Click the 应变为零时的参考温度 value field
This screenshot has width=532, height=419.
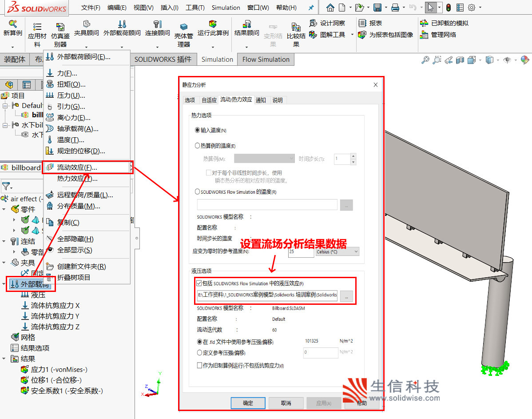pyautogui.click(x=301, y=252)
